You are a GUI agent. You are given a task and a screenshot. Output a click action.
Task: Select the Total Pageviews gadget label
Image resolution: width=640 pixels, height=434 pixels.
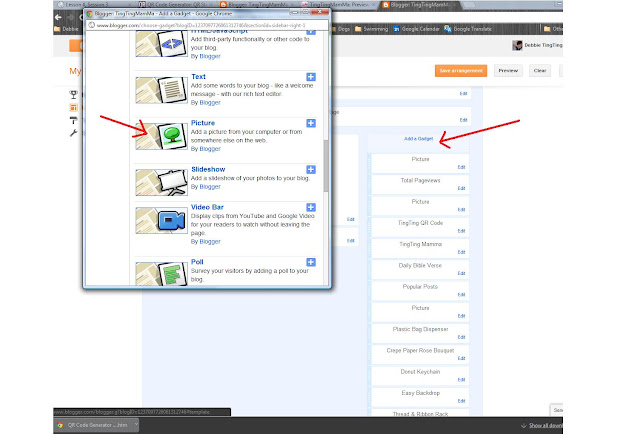point(420,180)
